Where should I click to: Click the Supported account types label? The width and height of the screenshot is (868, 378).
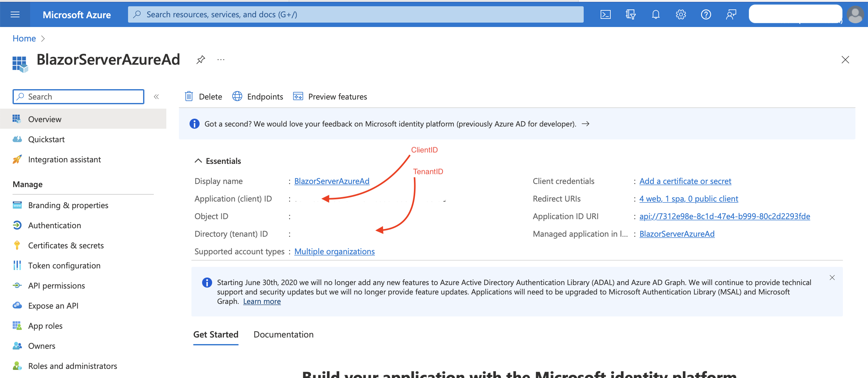click(239, 251)
